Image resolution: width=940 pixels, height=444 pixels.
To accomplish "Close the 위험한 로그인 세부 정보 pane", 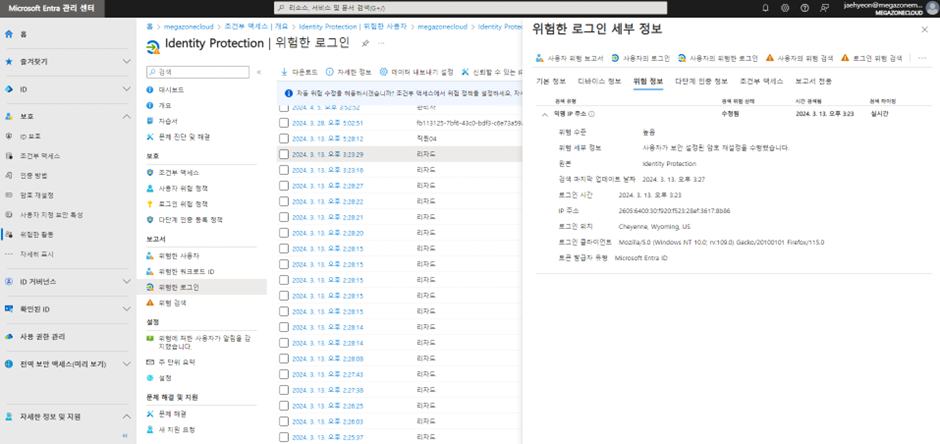I will (x=924, y=29).
